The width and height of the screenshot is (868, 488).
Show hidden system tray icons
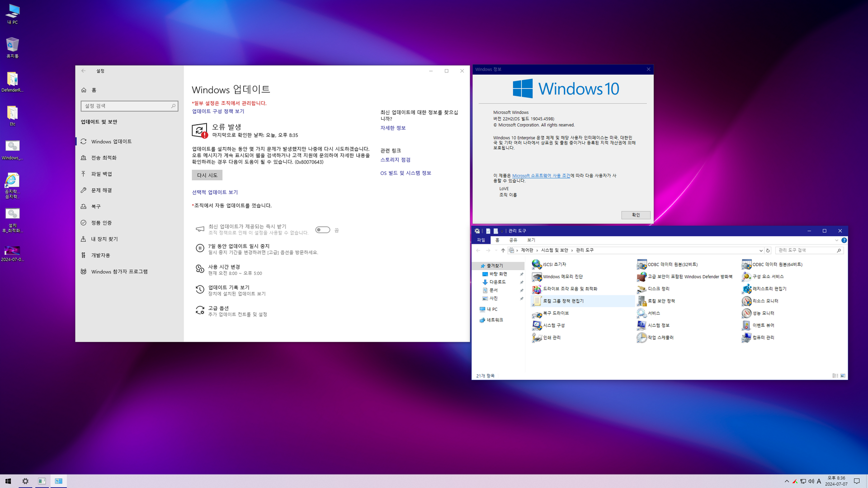(787, 481)
